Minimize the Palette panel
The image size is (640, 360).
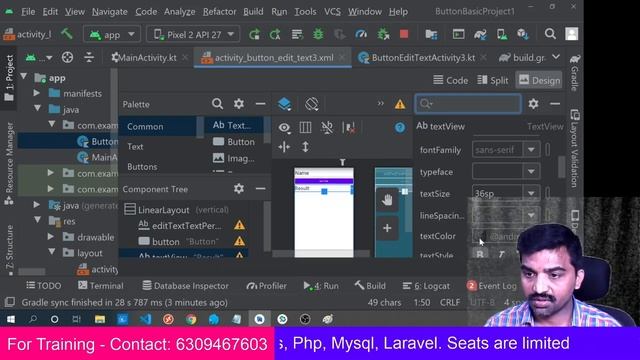[x=260, y=104]
